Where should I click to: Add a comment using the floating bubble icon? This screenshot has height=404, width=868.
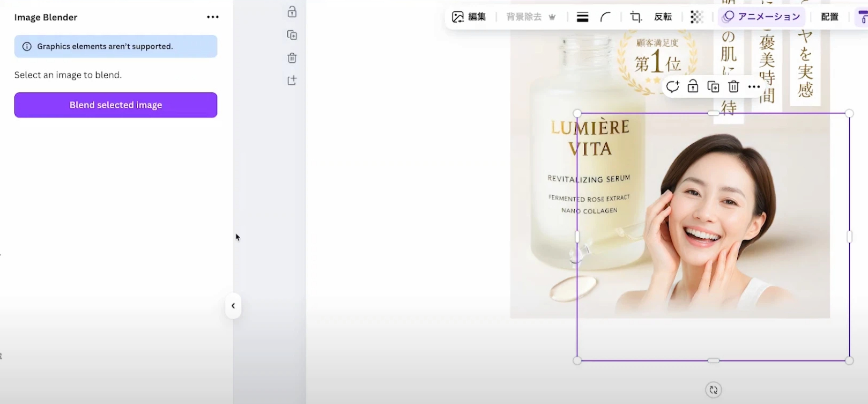(672, 86)
